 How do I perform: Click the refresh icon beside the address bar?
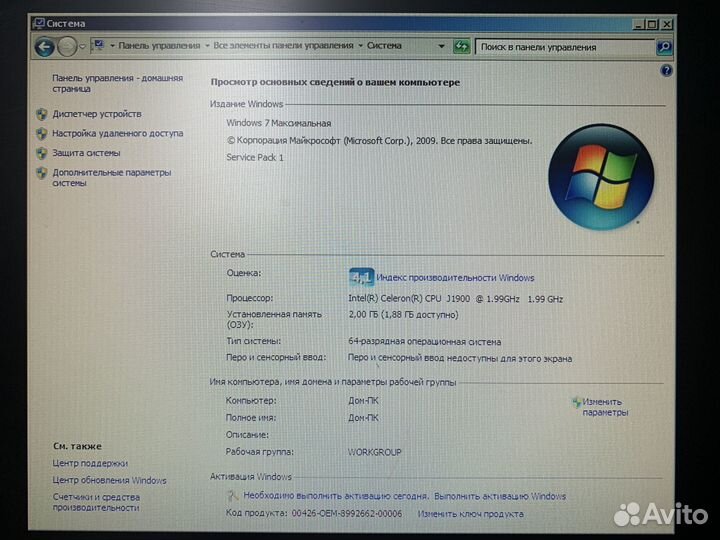click(462, 46)
